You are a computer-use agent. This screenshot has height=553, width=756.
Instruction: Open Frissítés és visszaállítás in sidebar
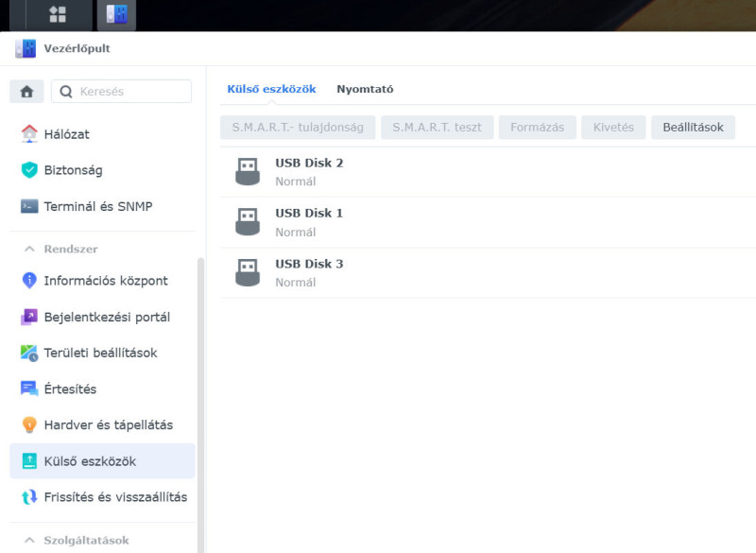coord(102,497)
